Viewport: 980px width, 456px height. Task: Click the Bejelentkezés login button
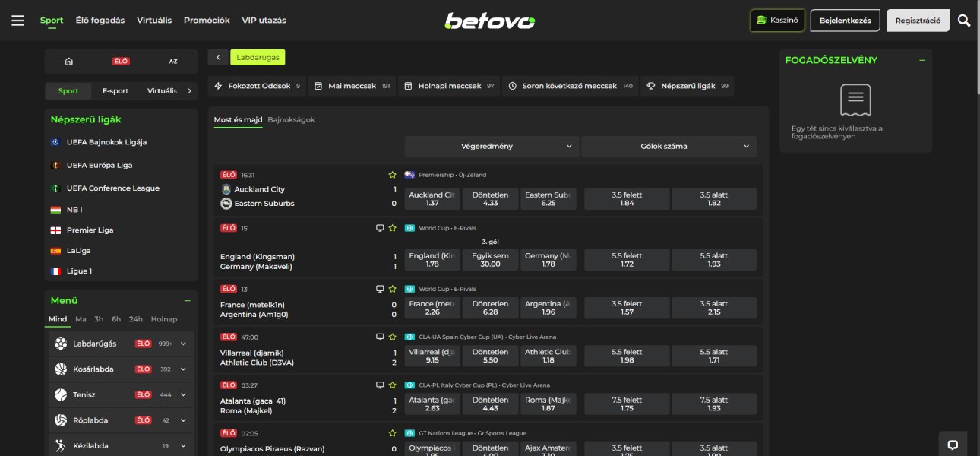pyautogui.click(x=845, y=21)
